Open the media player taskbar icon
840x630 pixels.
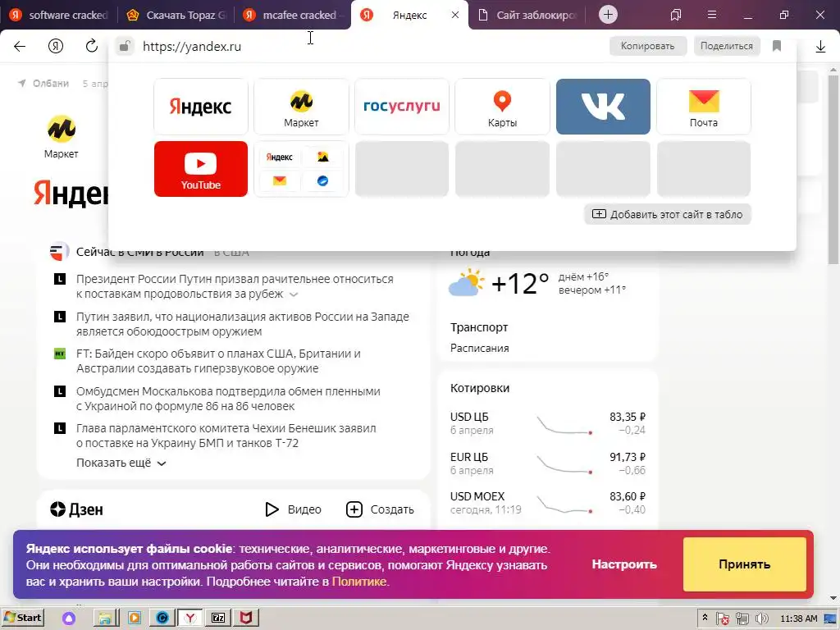(x=134, y=619)
